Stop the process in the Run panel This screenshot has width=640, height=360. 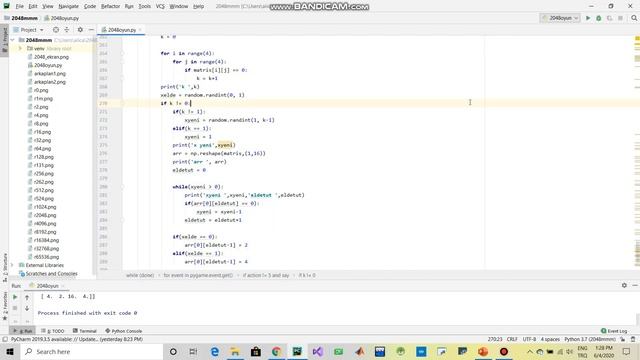(x=15, y=308)
